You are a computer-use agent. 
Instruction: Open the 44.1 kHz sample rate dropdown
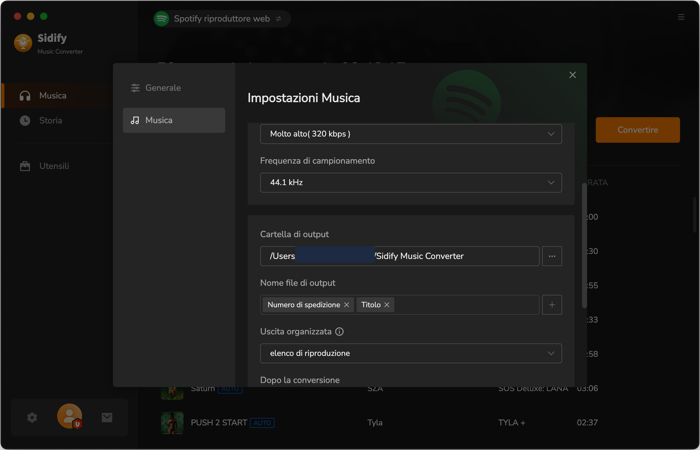[x=411, y=183]
